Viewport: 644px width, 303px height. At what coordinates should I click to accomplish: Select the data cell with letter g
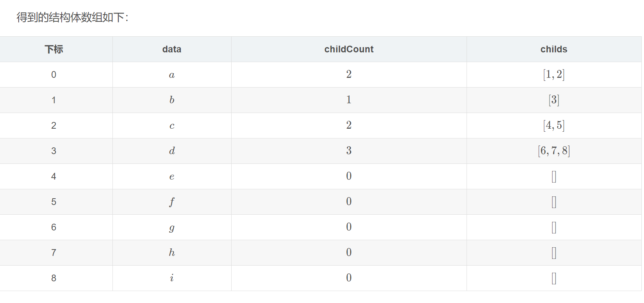pos(172,227)
